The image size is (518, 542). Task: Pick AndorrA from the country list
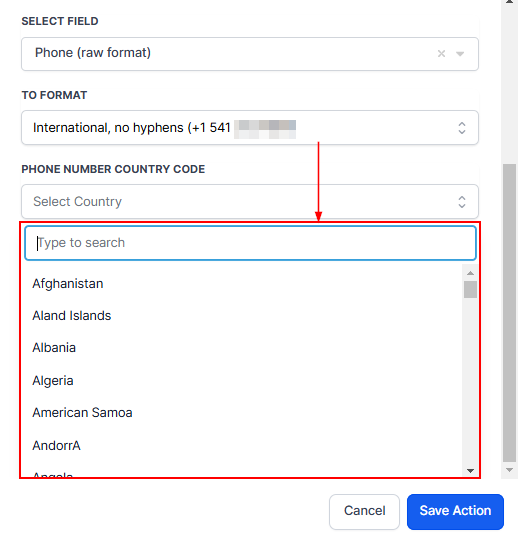(56, 446)
